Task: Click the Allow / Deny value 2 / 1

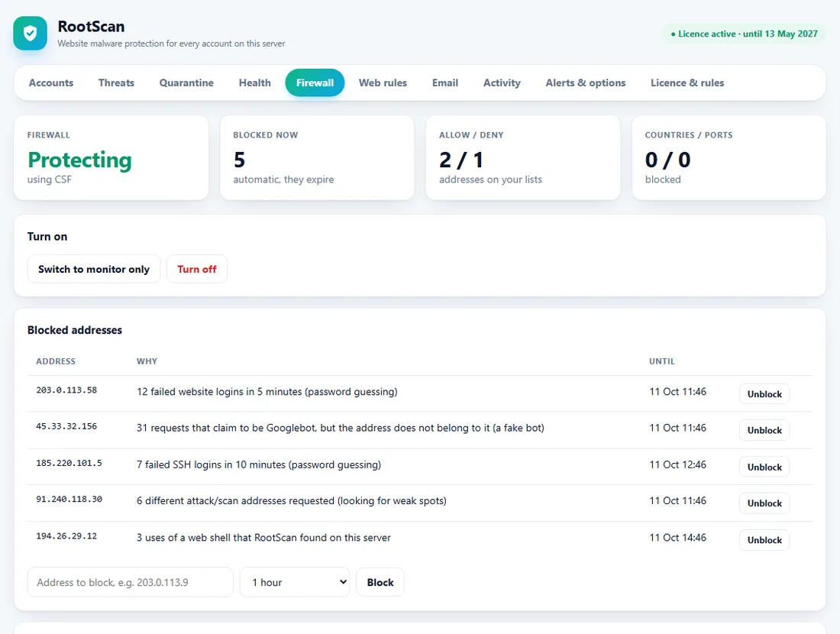Action: pos(461,160)
